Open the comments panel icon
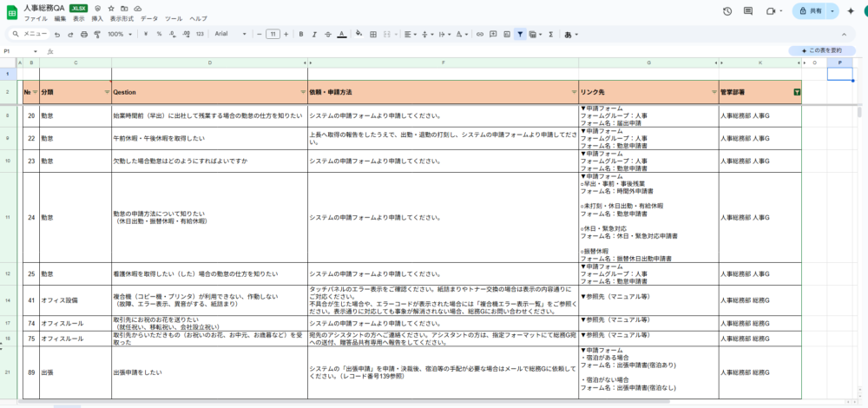Viewport: 868px width, 408px height. tap(748, 10)
